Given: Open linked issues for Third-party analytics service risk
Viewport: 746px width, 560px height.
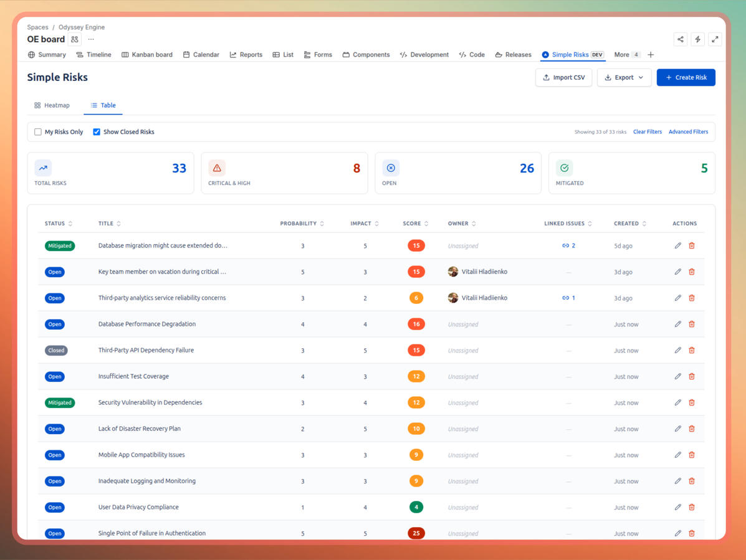Looking at the screenshot, I should coord(568,298).
